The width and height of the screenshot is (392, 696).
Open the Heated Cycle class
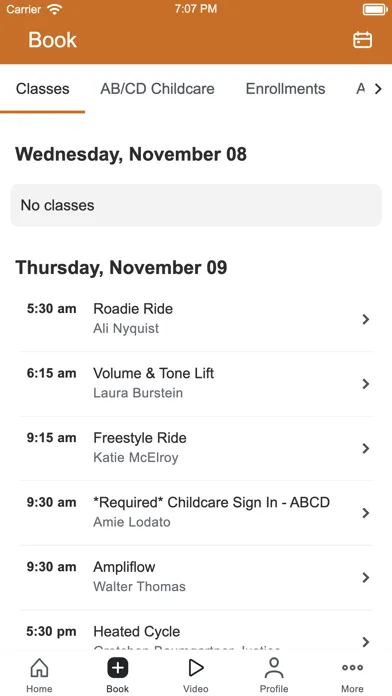196,630
